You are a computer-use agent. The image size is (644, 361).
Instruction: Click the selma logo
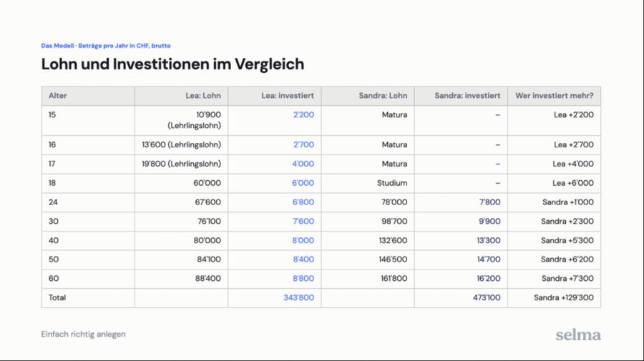point(578,335)
